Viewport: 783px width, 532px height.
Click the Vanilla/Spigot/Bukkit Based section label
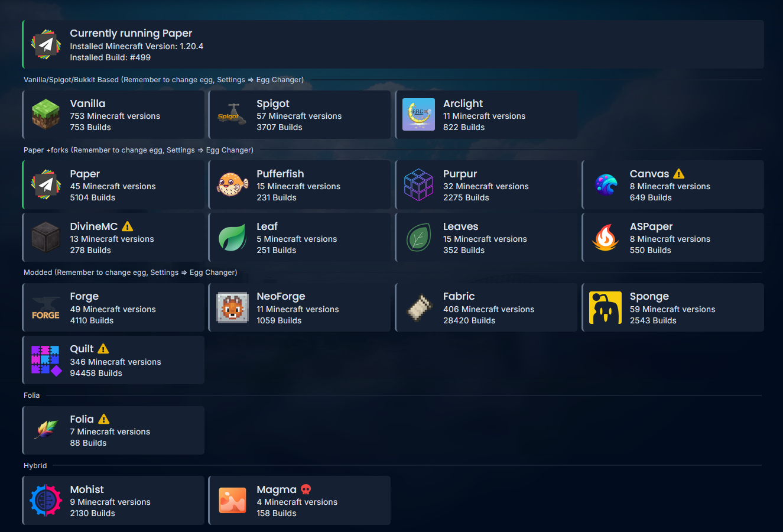(164, 80)
